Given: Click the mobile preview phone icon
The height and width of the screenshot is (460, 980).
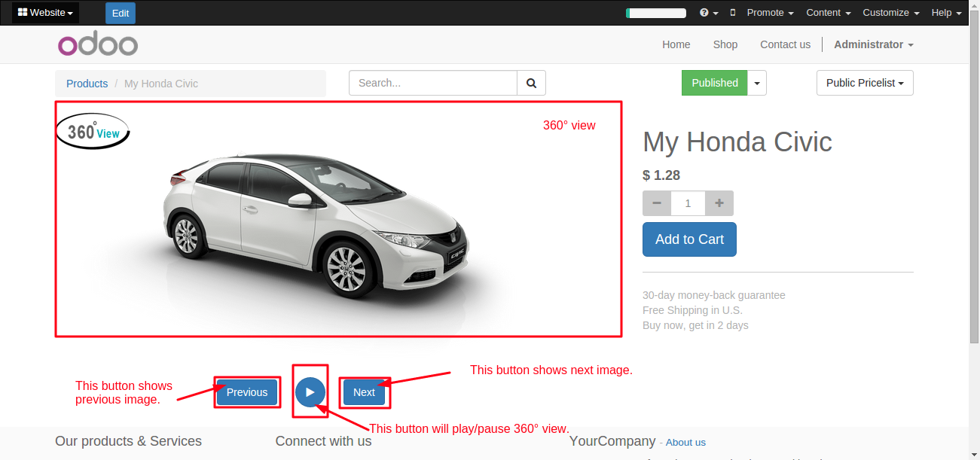Looking at the screenshot, I should click(733, 13).
